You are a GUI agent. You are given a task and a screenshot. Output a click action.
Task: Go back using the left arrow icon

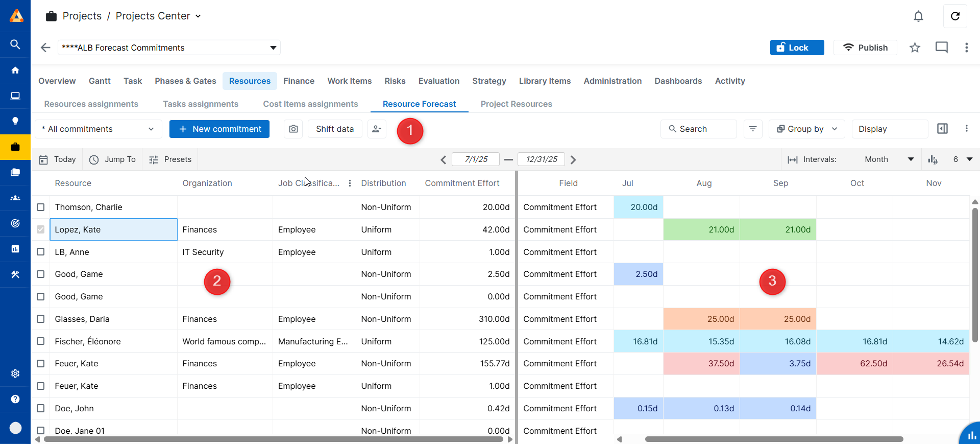(45, 48)
